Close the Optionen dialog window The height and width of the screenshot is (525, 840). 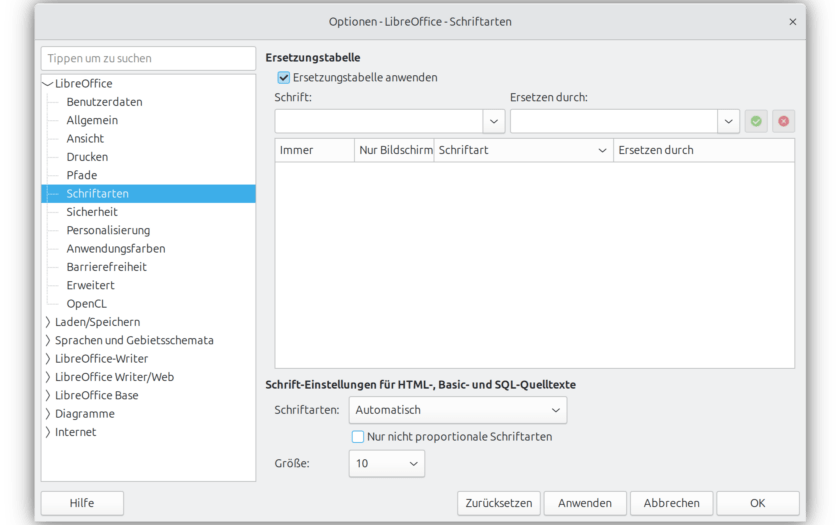point(793,22)
